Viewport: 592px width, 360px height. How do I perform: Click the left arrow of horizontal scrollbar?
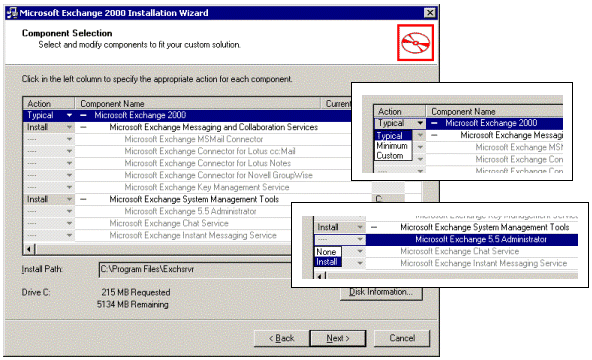pyautogui.click(x=29, y=249)
